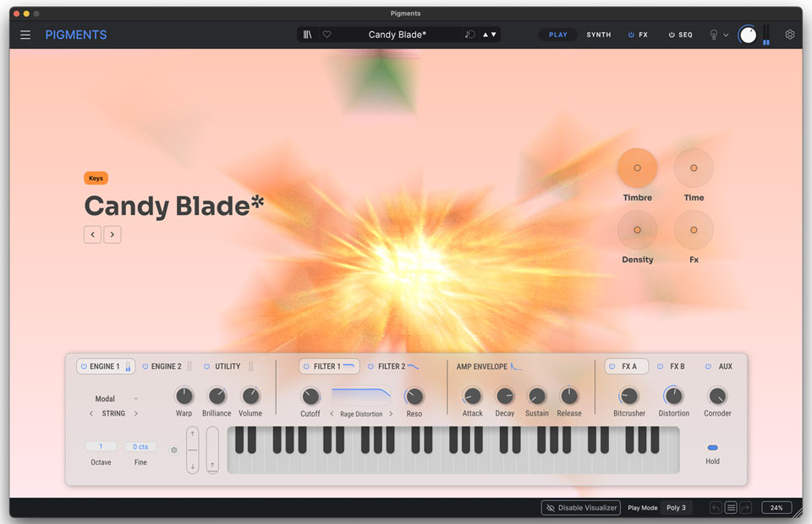812x524 pixels.
Task: Toggle the UTILITY power button
Action: (x=206, y=367)
